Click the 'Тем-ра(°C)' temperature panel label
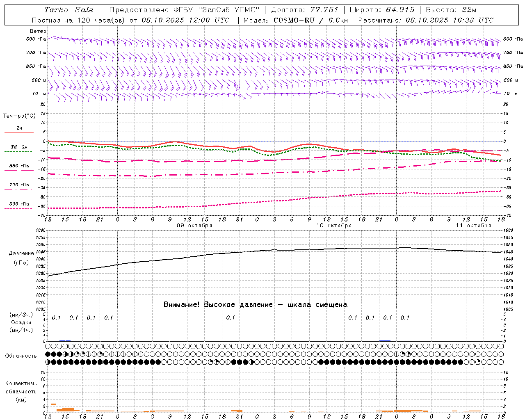525x420 pixels. point(19,116)
